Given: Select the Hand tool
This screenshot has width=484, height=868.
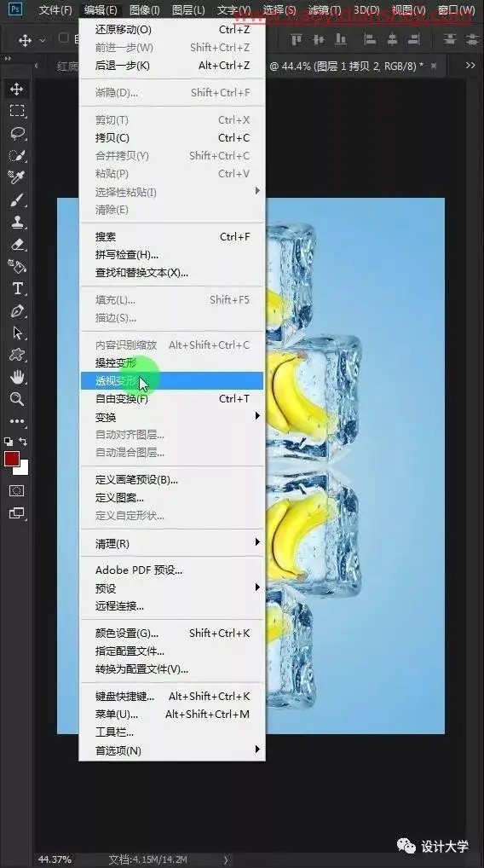Looking at the screenshot, I should pyautogui.click(x=16, y=377).
